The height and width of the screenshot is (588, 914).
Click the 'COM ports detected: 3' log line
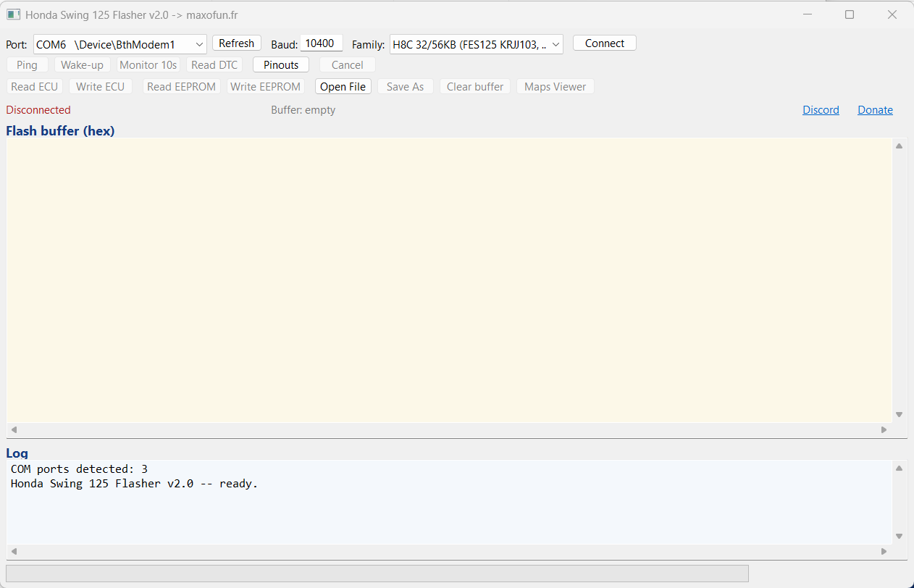pos(79,469)
